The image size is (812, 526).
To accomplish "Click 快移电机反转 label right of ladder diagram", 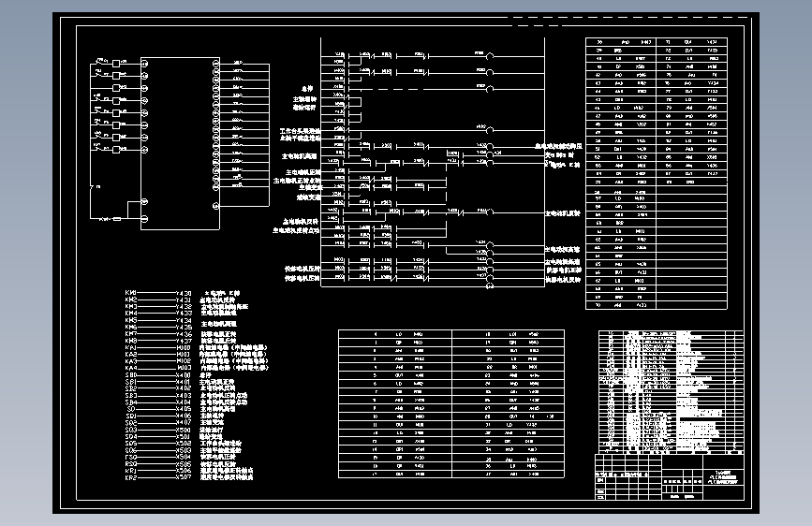I will (x=564, y=280).
